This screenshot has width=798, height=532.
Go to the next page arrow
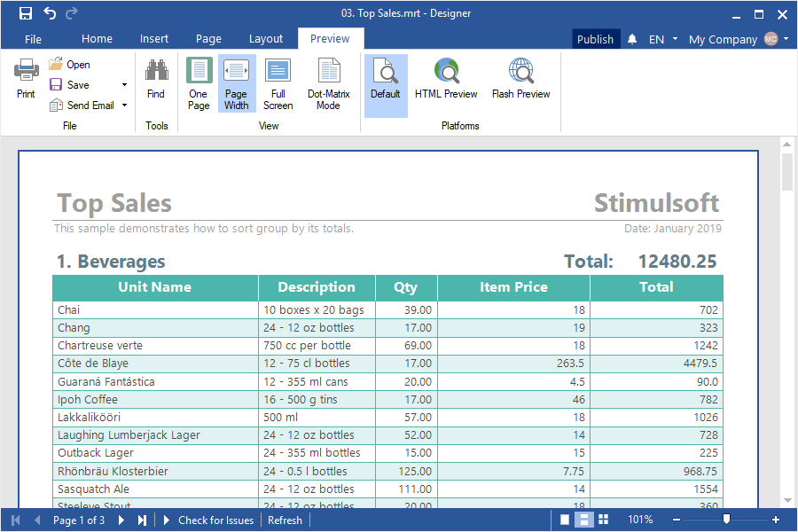(121, 520)
